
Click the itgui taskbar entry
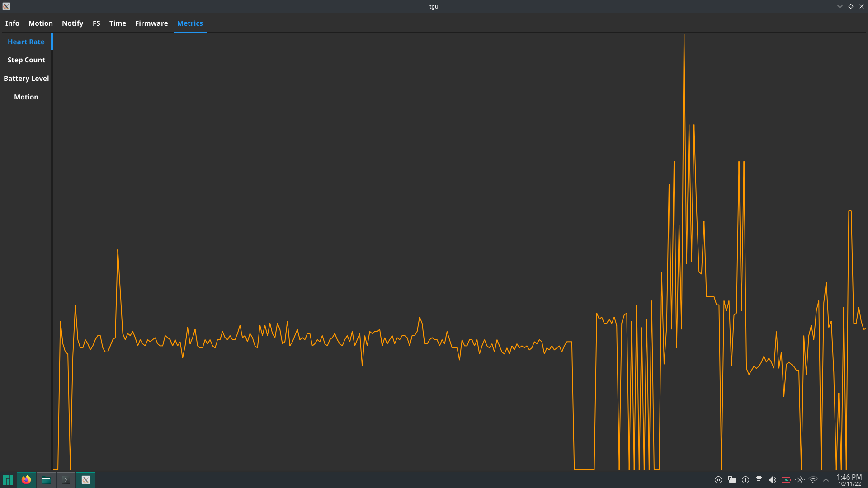click(x=86, y=480)
